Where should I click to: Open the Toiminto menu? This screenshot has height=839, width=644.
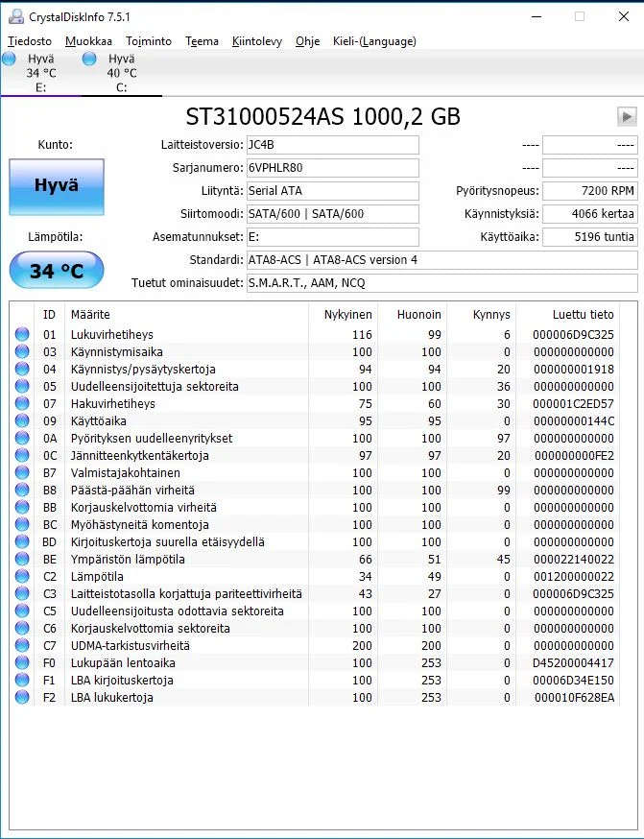click(149, 41)
